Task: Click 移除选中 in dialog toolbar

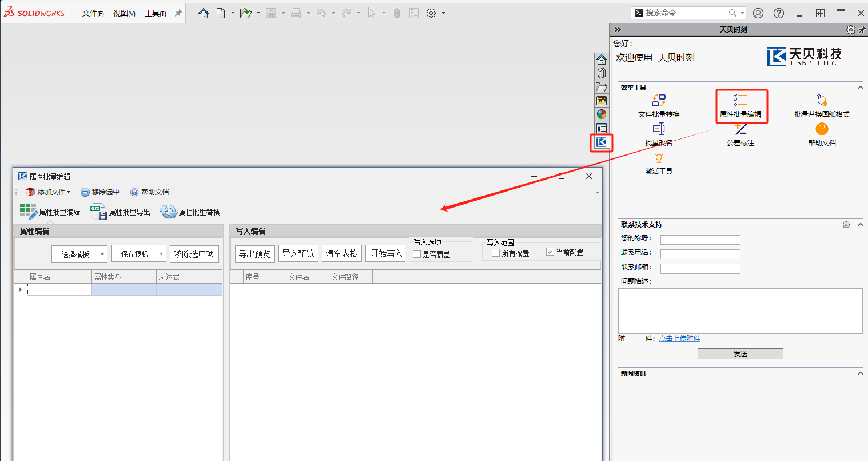Action: point(100,192)
